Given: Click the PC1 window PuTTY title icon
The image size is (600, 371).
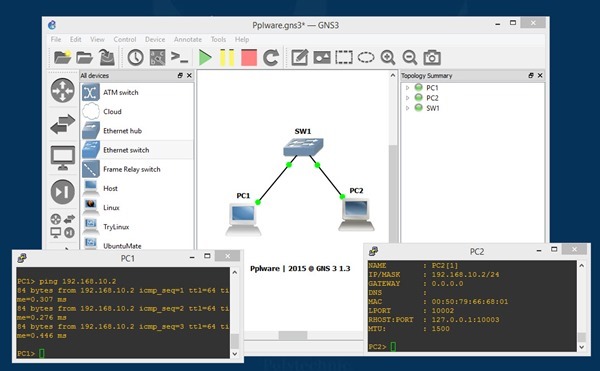Looking at the screenshot, I should [22, 258].
